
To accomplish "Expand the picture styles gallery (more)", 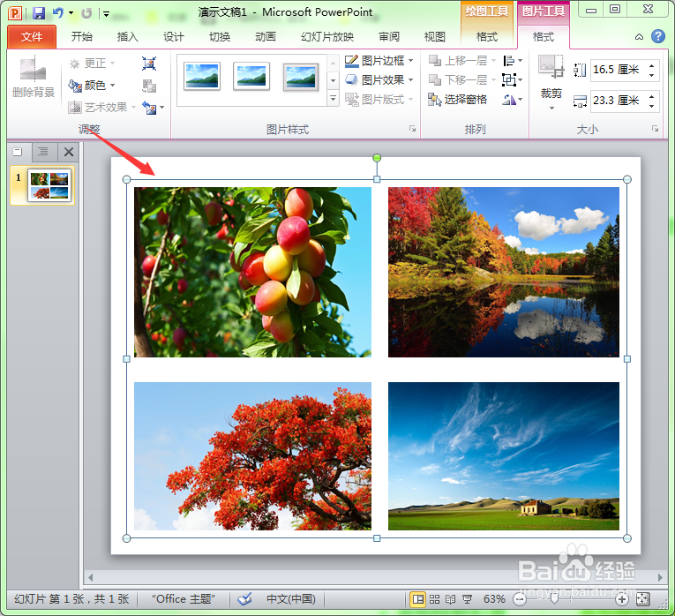I will point(333,99).
